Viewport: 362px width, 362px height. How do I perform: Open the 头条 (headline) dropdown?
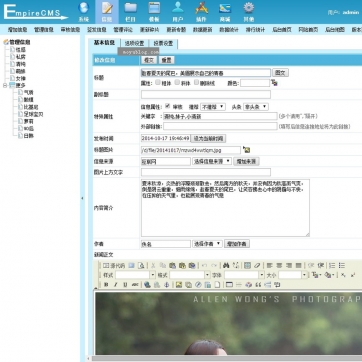[x=256, y=107]
